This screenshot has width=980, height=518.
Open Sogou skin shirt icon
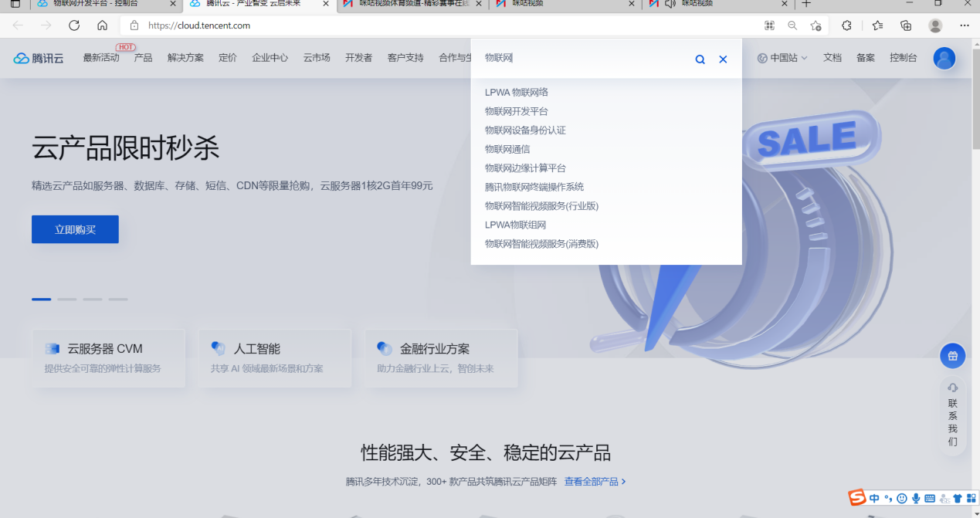point(958,499)
